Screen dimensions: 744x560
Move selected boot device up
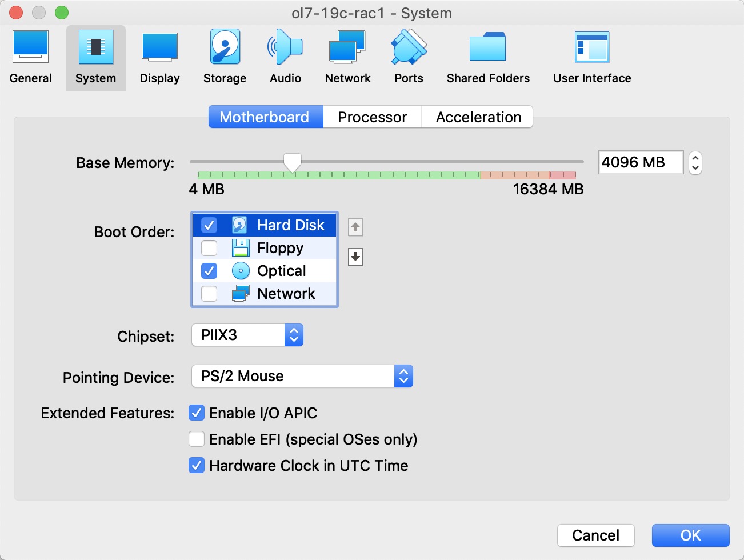click(x=355, y=227)
